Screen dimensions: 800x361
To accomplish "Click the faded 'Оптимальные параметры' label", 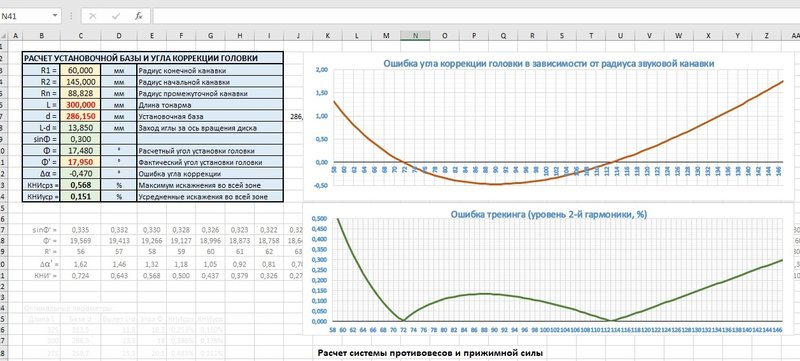I will (x=68, y=308).
